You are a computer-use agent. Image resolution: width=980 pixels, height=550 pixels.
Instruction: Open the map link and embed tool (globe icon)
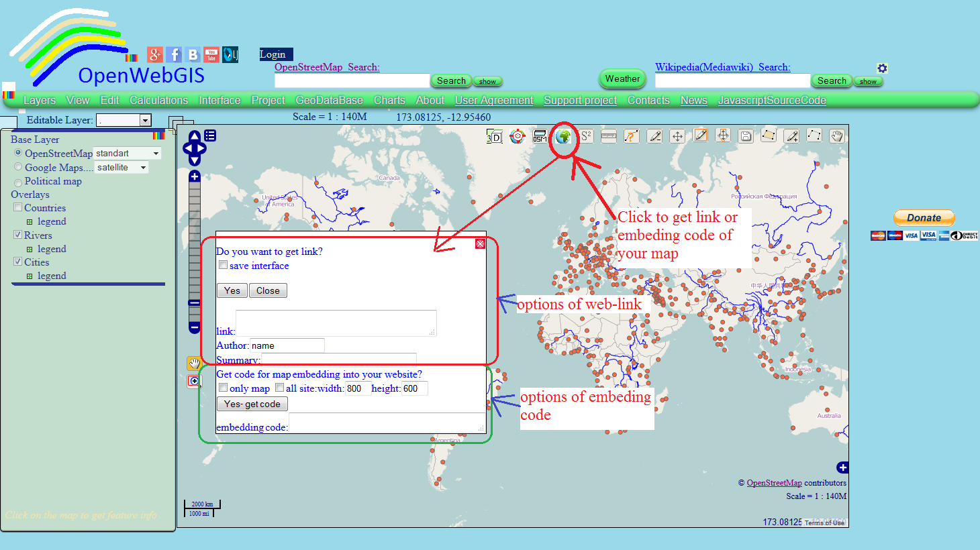(565, 136)
